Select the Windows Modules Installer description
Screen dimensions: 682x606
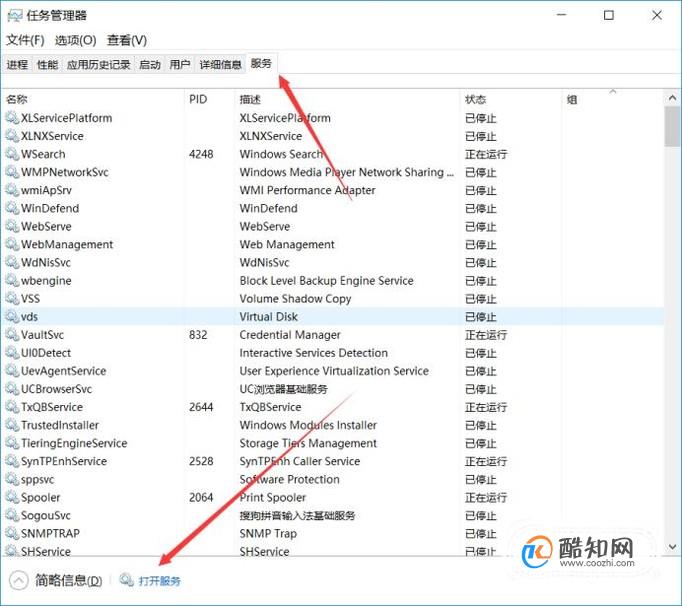308,425
